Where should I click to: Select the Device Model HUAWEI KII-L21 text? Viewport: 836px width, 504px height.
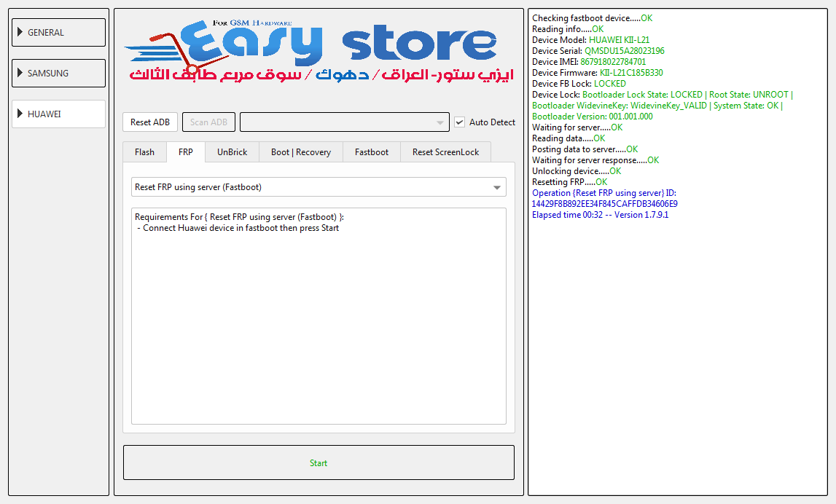click(591, 40)
